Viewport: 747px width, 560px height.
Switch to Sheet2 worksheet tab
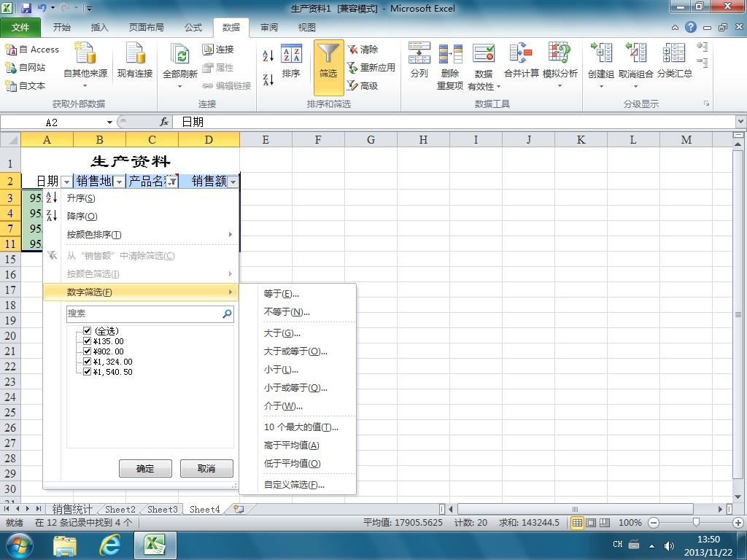120,509
